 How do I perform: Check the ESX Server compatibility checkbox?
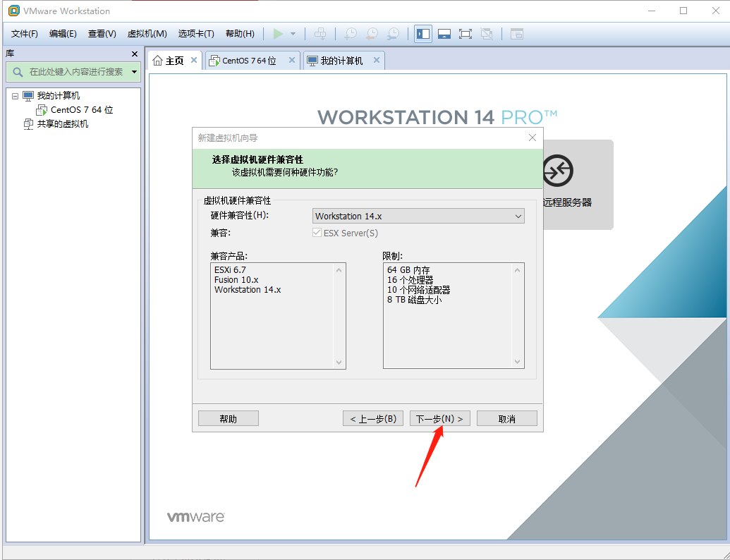(317, 233)
